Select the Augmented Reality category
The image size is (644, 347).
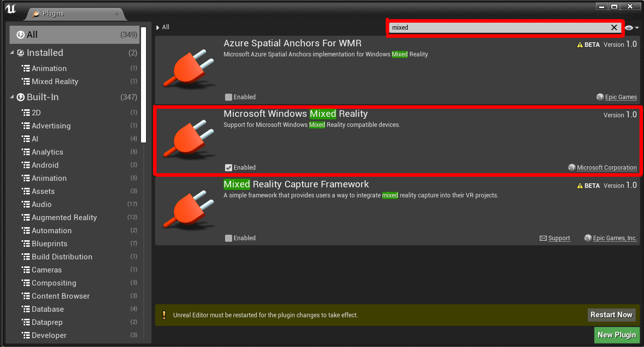[x=75, y=218]
